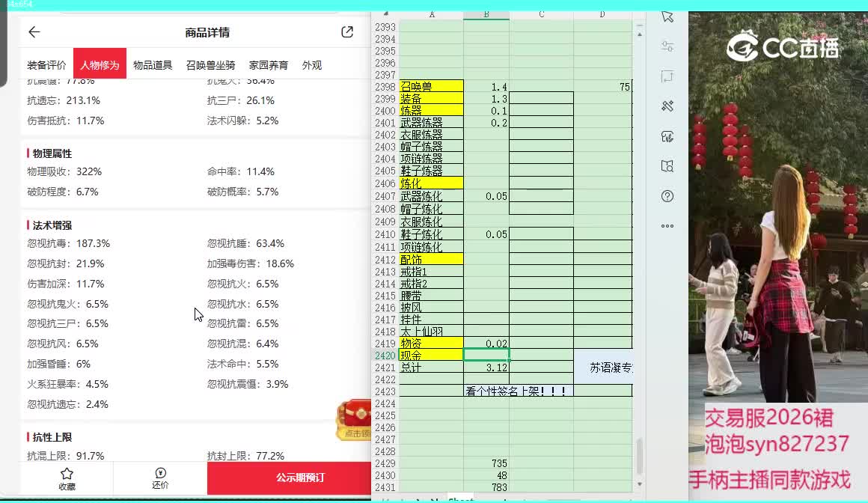Click the 武器炼器 cell
The image size is (868, 503).
tap(431, 123)
